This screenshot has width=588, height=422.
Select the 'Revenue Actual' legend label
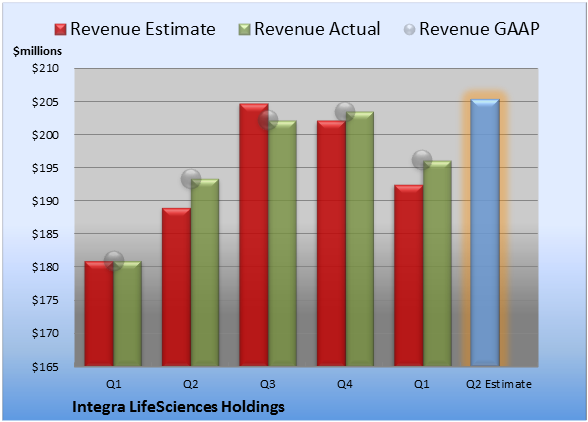[317, 29]
